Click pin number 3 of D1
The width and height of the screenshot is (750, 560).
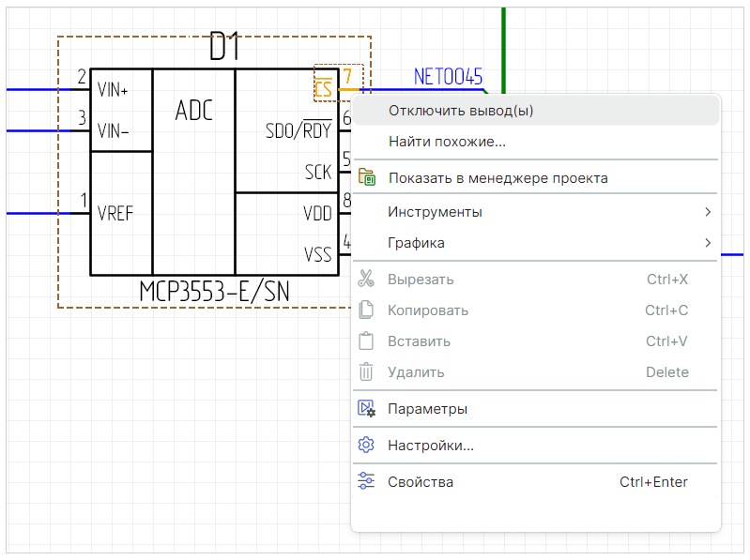click(82, 117)
